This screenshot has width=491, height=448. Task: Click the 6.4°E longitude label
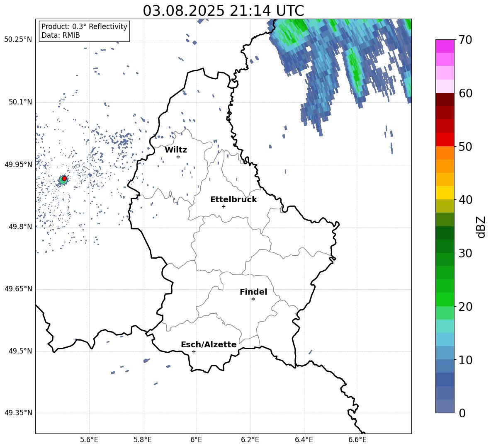pos(304,440)
